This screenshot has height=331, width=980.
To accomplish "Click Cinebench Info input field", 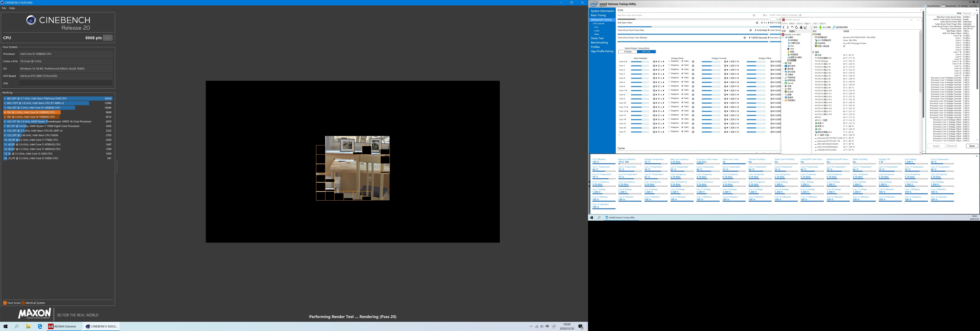I will [x=66, y=83].
